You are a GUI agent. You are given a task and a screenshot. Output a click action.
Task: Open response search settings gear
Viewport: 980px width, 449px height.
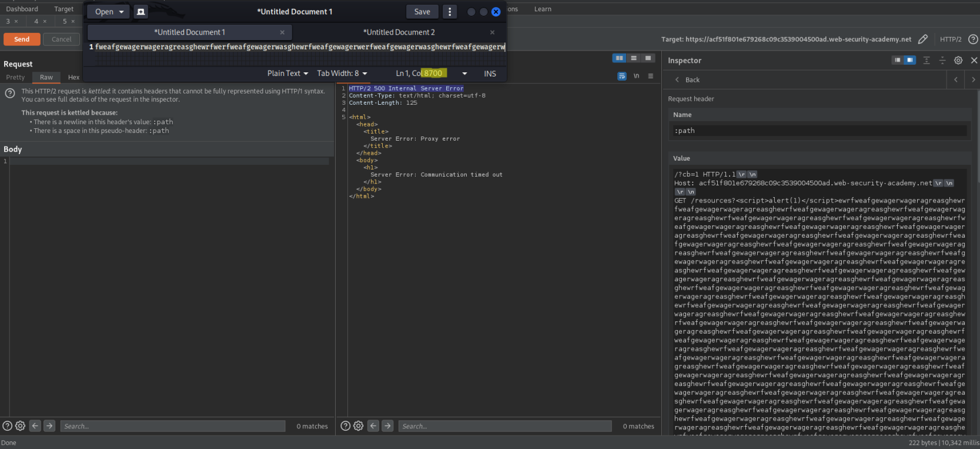pyautogui.click(x=359, y=426)
